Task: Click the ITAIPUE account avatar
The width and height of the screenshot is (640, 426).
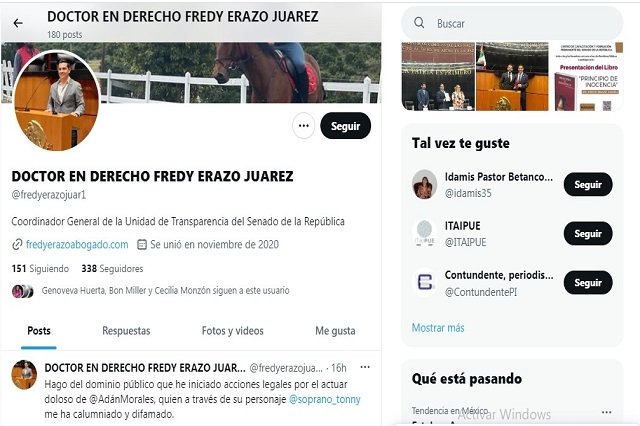Action: coord(424,233)
